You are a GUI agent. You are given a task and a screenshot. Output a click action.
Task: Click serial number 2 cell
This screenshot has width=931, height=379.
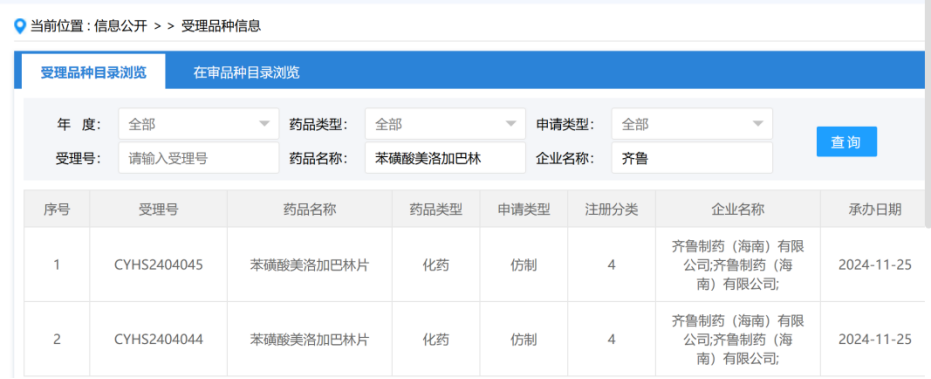57,339
